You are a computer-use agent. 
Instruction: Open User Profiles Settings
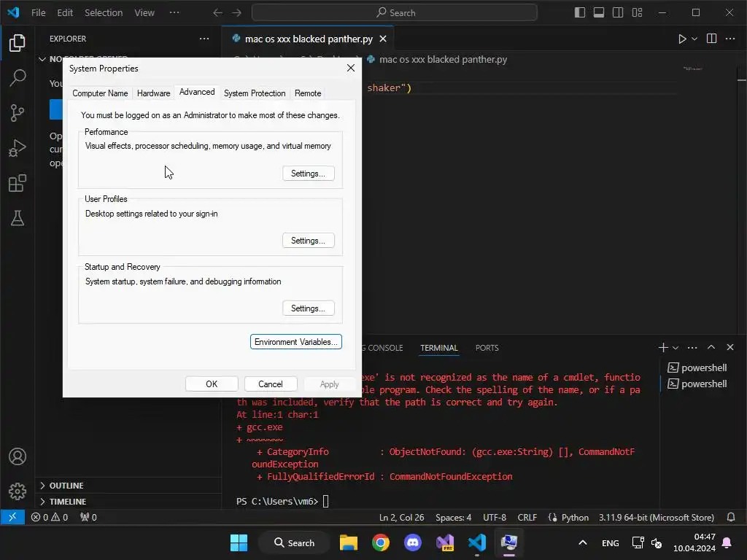309,241
